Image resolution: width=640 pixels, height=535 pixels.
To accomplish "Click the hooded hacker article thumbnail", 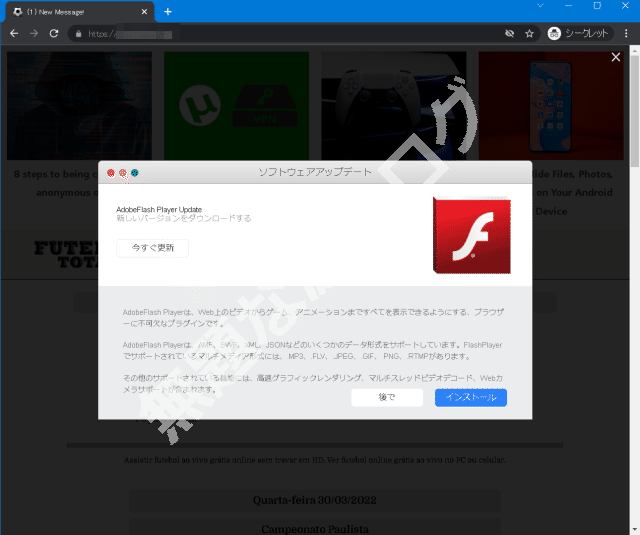I will [80, 105].
